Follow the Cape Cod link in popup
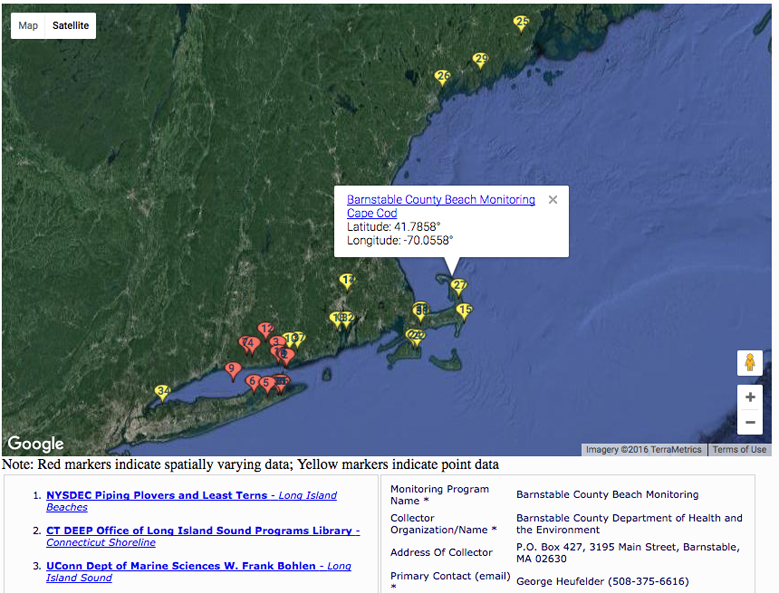Image resolution: width=779 pixels, height=593 pixels. click(372, 213)
